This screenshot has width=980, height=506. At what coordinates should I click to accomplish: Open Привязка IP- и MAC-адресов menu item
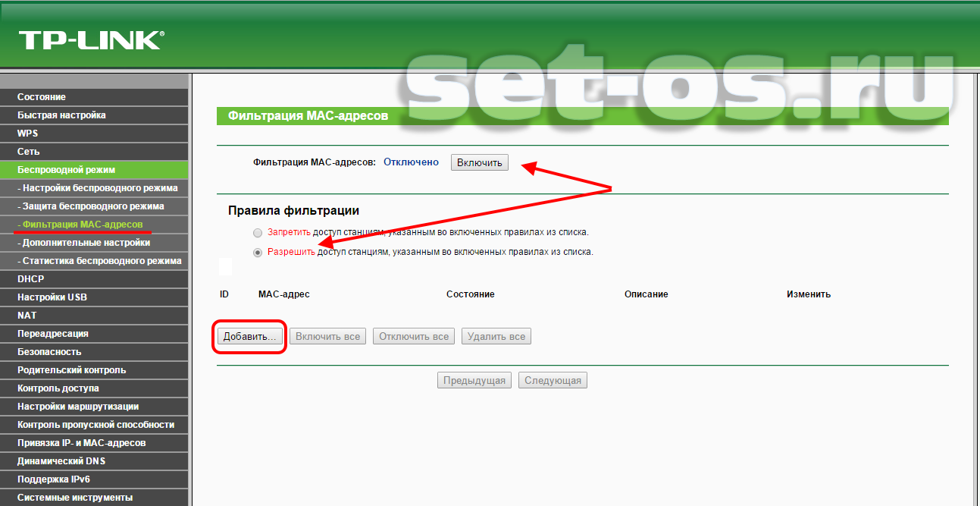coord(94,443)
